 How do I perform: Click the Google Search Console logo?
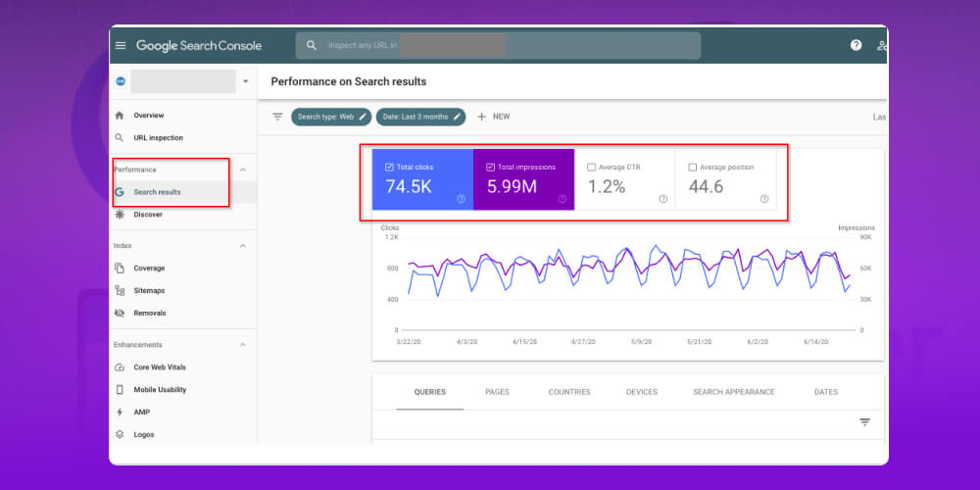pos(199,46)
